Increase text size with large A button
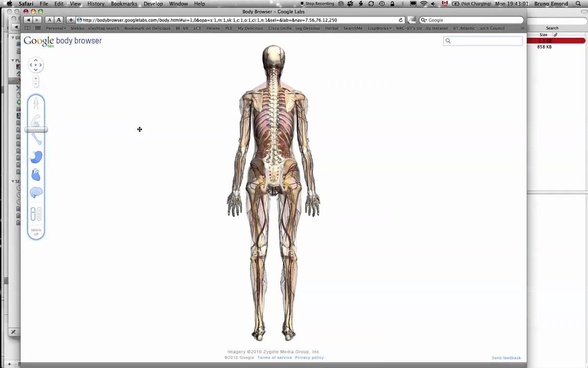588x368 pixels. (x=59, y=20)
